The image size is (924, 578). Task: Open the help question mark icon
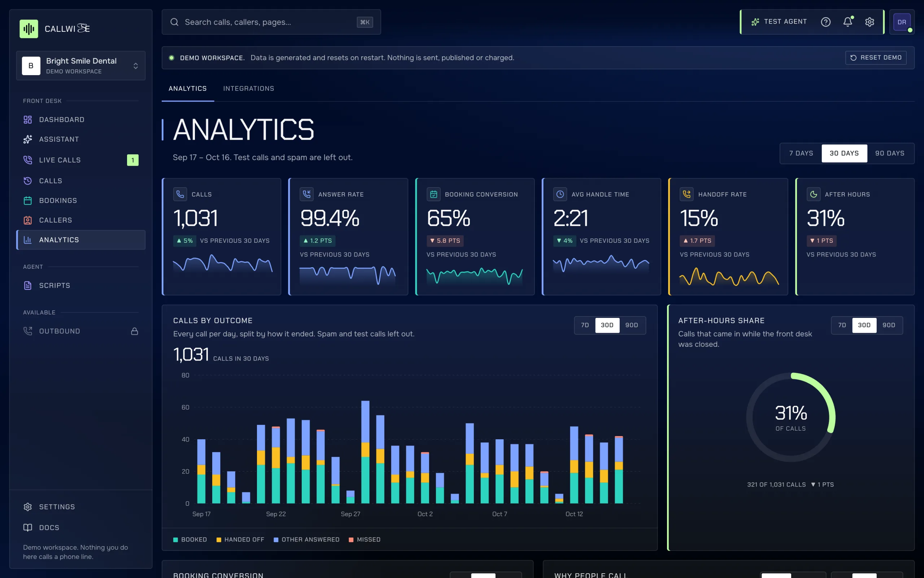click(x=825, y=22)
